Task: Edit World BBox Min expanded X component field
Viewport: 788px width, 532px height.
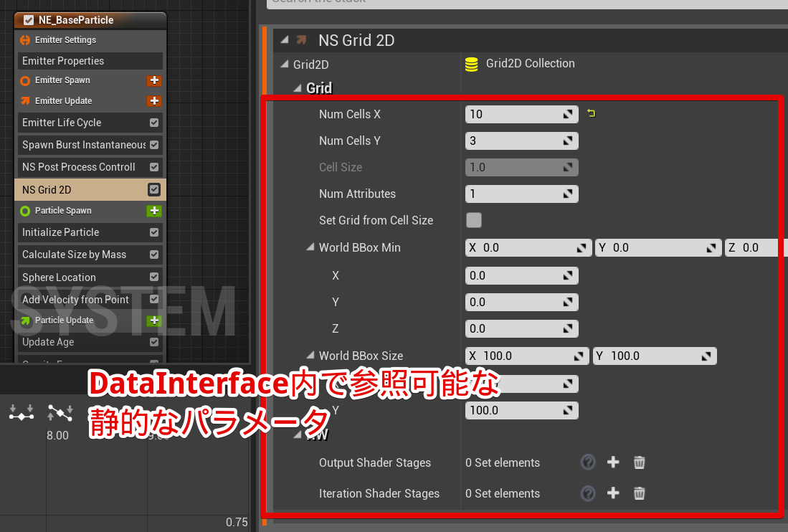Action: point(522,275)
